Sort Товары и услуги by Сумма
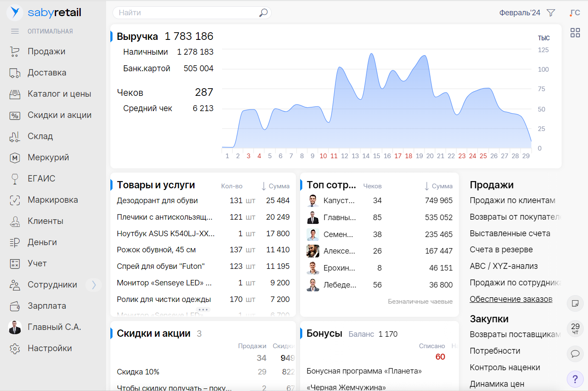Viewport: 588px width, 391px height. click(x=275, y=186)
